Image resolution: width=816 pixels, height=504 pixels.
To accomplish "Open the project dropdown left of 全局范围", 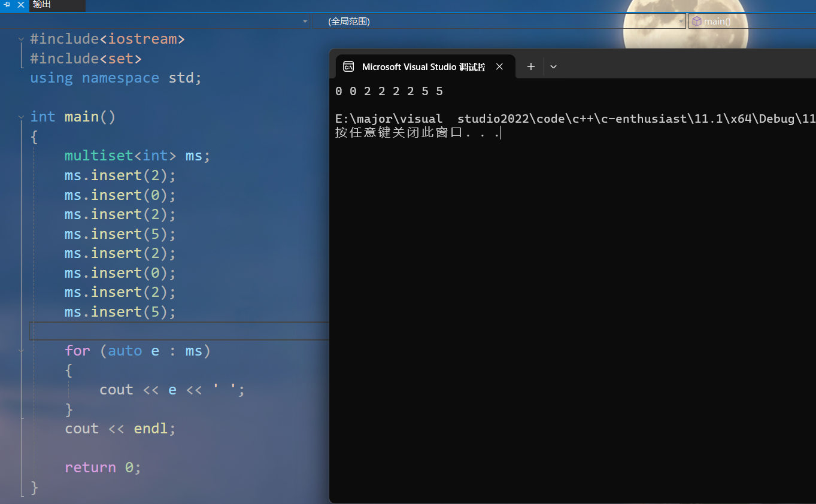I will click(x=305, y=22).
